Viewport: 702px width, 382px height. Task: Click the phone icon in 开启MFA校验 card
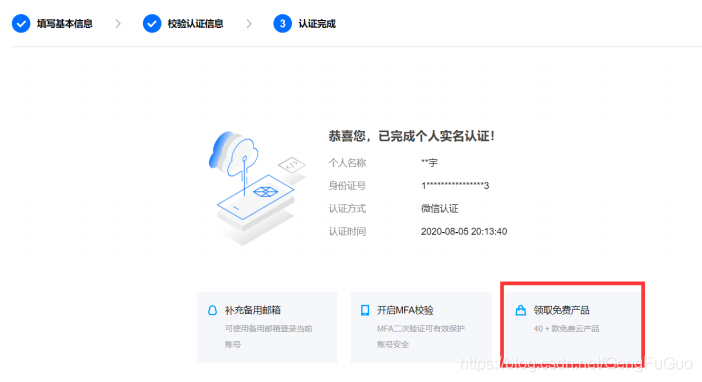pos(365,310)
